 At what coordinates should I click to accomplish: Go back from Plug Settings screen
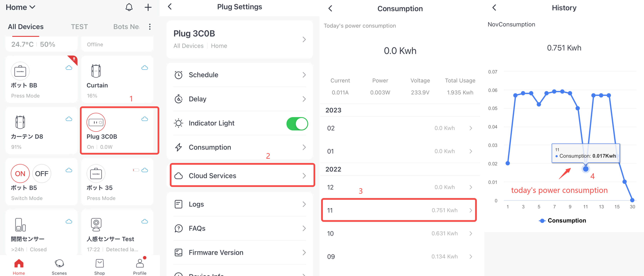point(170,7)
